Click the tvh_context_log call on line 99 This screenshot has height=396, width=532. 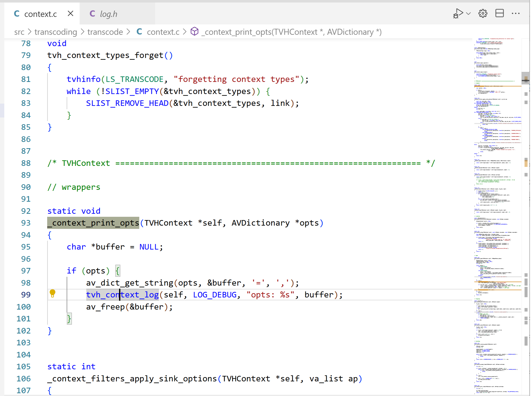coord(122,295)
